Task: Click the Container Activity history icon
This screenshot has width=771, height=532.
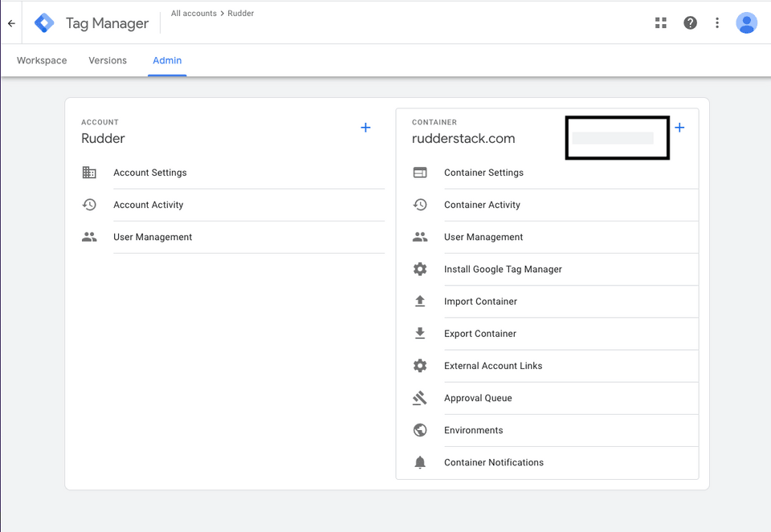Action: pyautogui.click(x=420, y=205)
